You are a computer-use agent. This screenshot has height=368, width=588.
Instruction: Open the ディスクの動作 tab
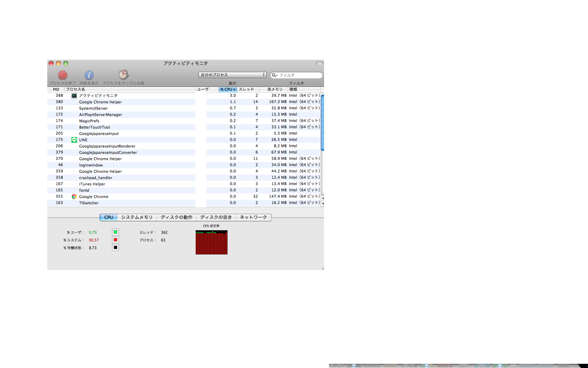[176, 217]
